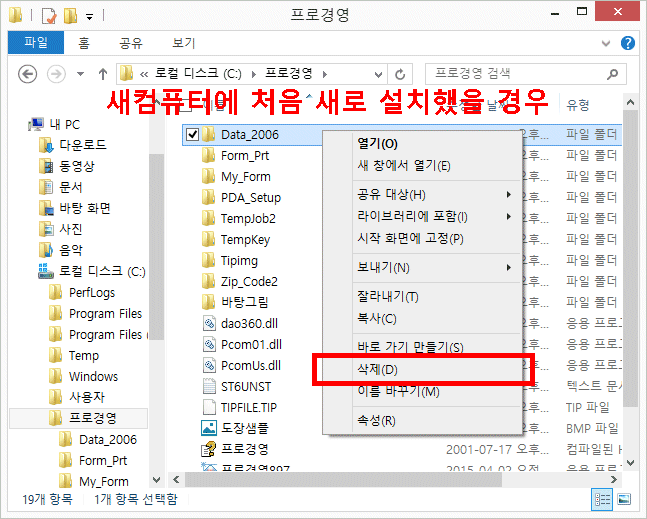647x519 pixels.
Task: Expand the breadcrumb arrow after 프로경영
Action: point(325,74)
